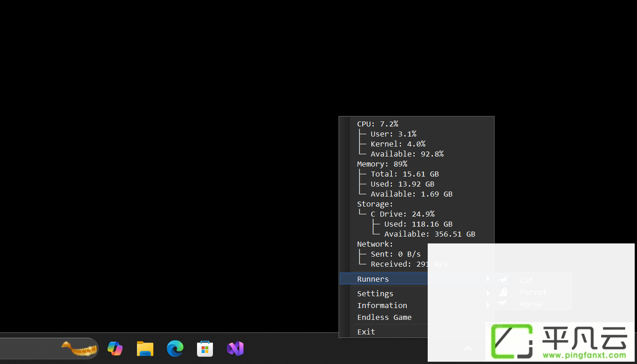Screen dimensions: 637x364
Task: Choose Exit from the RunCat menu
Action: pos(416,332)
